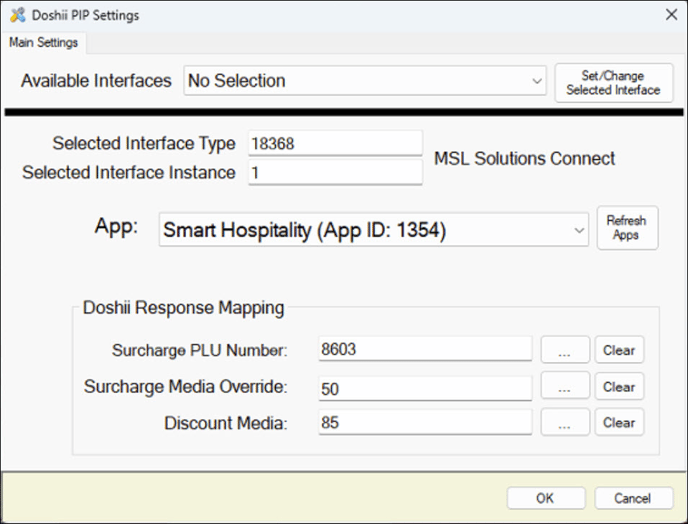Clear the Discount Media value
This screenshot has height=524, width=688.
click(619, 422)
